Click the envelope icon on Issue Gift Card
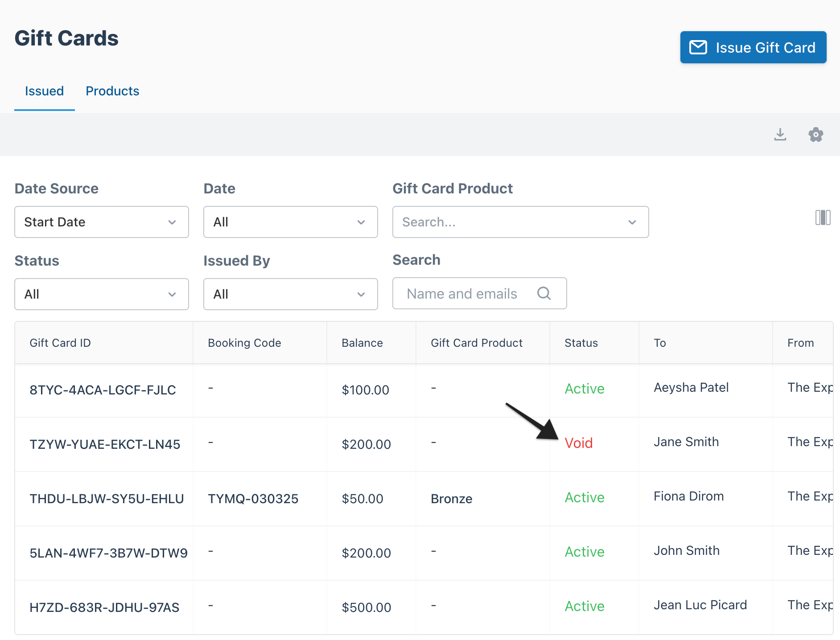Image resolution: width=840 pixels, height=640 pixels. (x=698, y=47)
